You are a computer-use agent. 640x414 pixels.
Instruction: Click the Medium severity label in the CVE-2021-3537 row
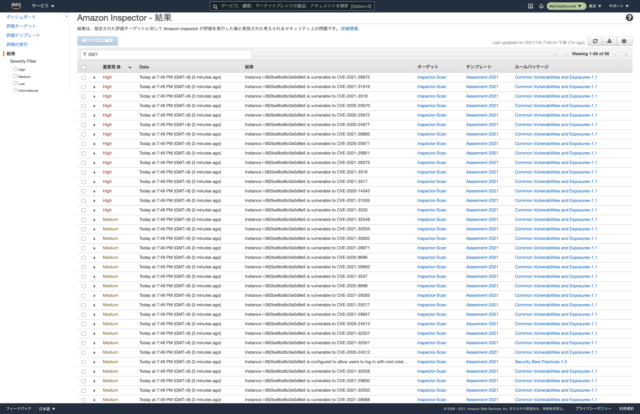click(110, 276)
